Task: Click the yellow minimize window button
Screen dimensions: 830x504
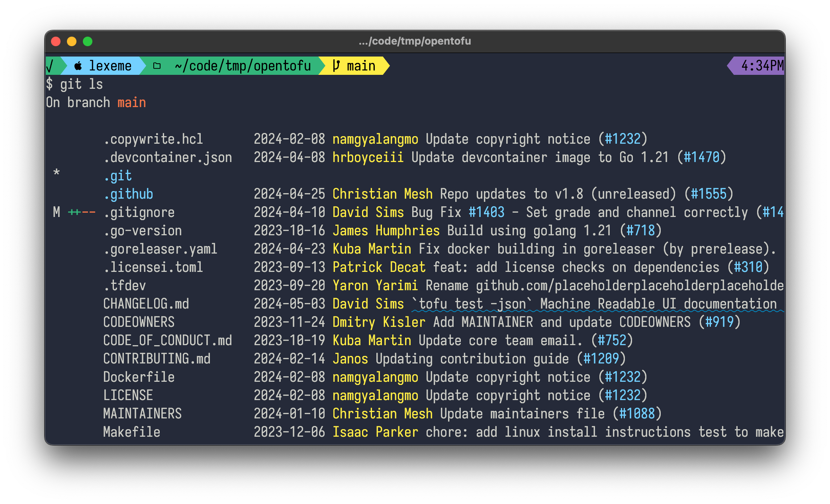Action: coord(72,41)
